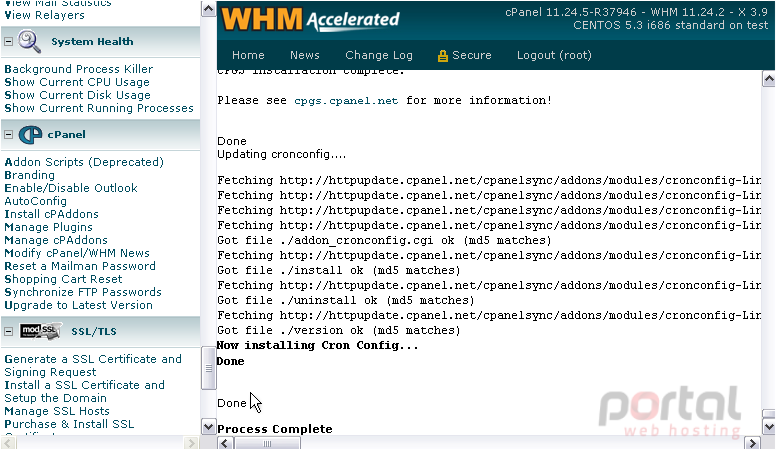Open Install cPAddons
Image resolution: width=776 pixels, height=450 pixels.
click(x=51, y=214)
